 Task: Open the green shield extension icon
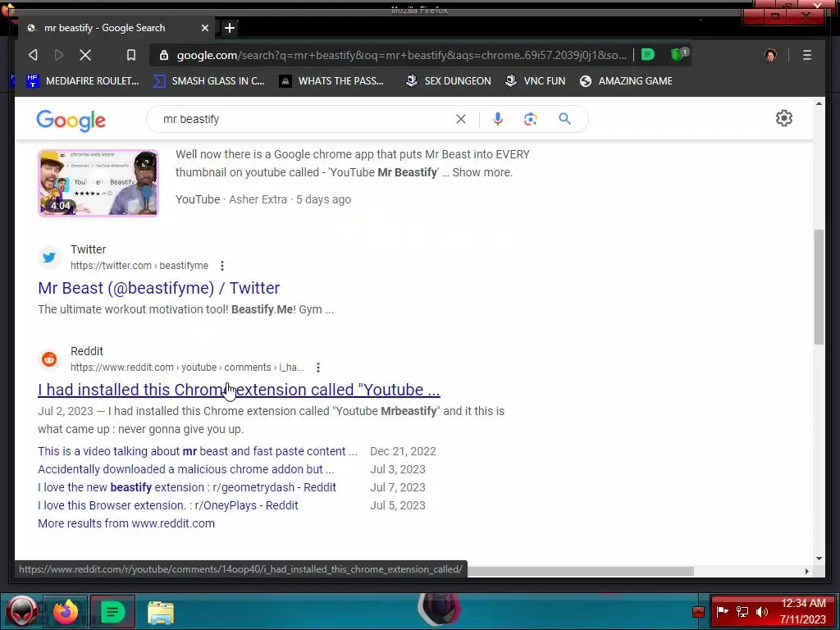[x=678, y=54]
